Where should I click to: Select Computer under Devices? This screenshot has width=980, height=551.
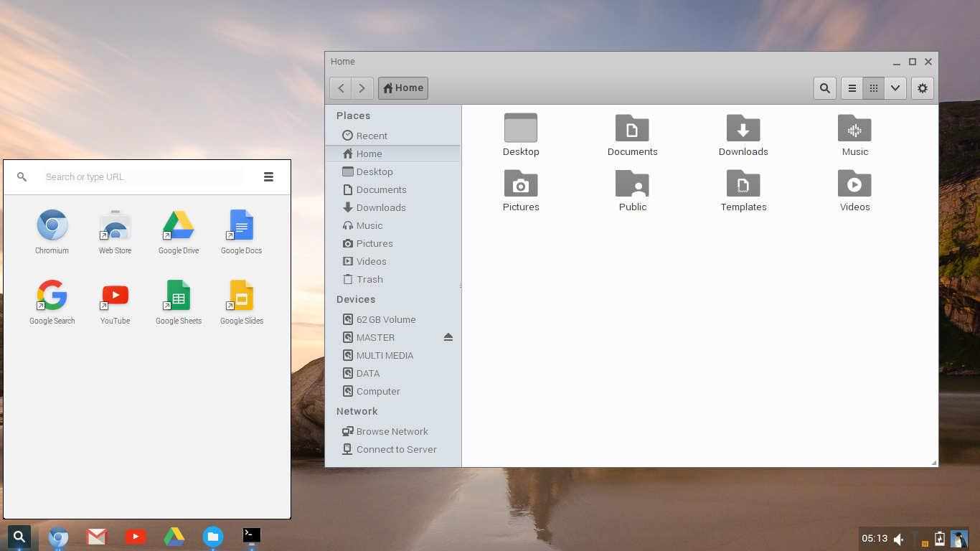point(393,391)
